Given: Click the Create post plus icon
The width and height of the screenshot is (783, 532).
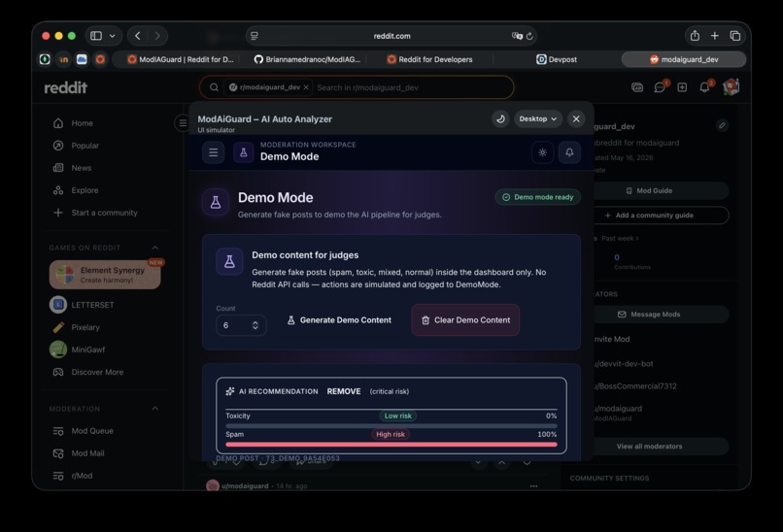Looking at the screenshot, I should click(682, 87).
